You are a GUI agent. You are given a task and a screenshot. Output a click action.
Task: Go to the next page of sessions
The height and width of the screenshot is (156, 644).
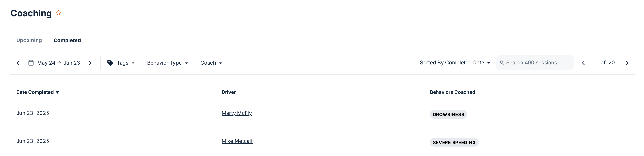coord(627,63)
